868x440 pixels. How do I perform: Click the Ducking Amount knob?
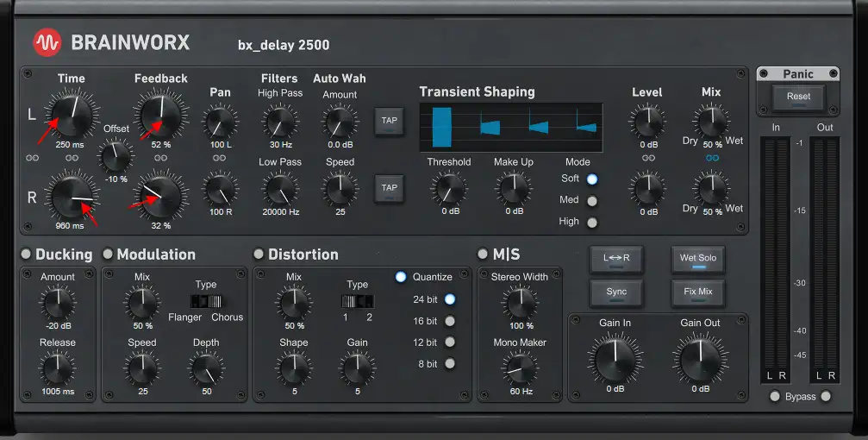(58, 304)
